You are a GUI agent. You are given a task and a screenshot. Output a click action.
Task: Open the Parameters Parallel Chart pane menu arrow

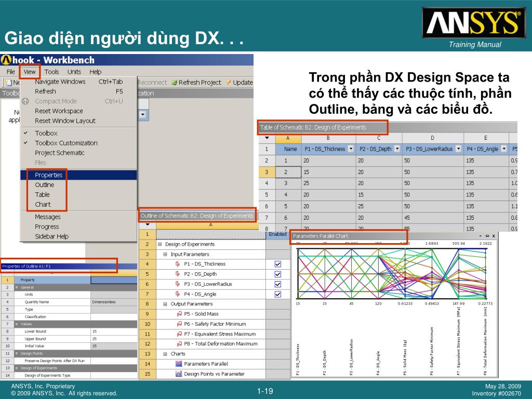click(481, 236)
